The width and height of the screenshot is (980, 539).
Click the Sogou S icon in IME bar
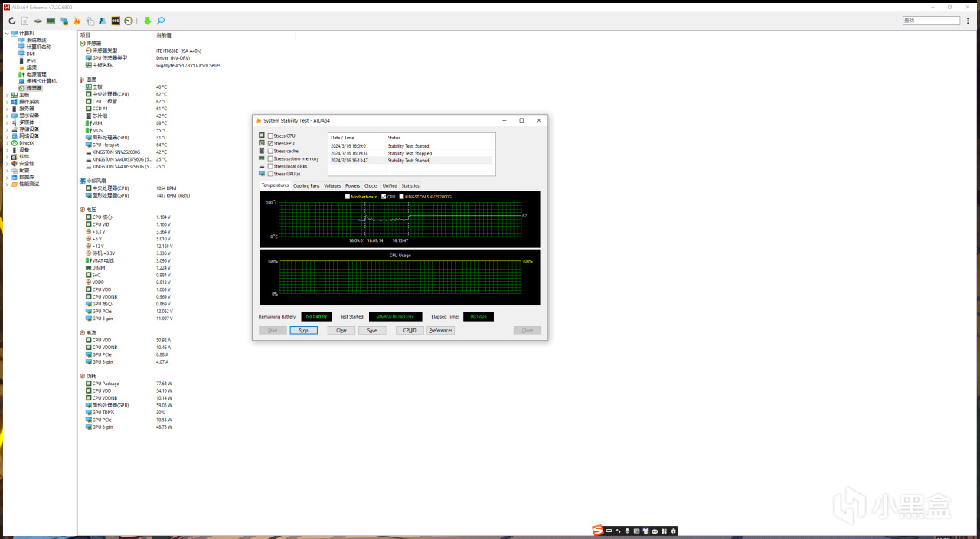(598, 531)
